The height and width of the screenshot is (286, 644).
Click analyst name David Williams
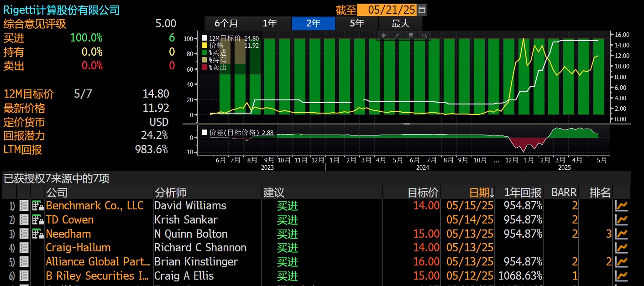190,206
